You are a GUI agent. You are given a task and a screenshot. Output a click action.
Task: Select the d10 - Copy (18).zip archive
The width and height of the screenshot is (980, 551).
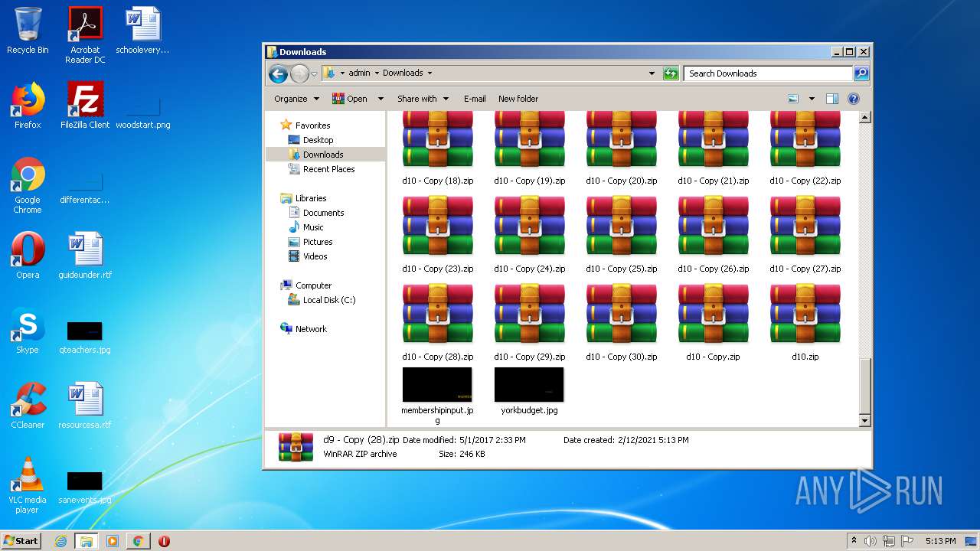pyautogui.click(x=438, y=148)
